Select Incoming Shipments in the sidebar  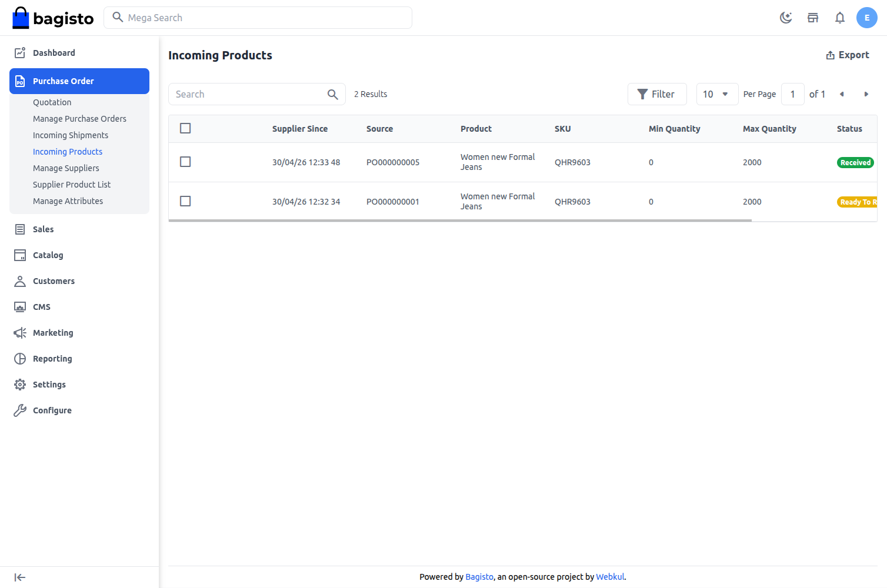tap(71, 135)
